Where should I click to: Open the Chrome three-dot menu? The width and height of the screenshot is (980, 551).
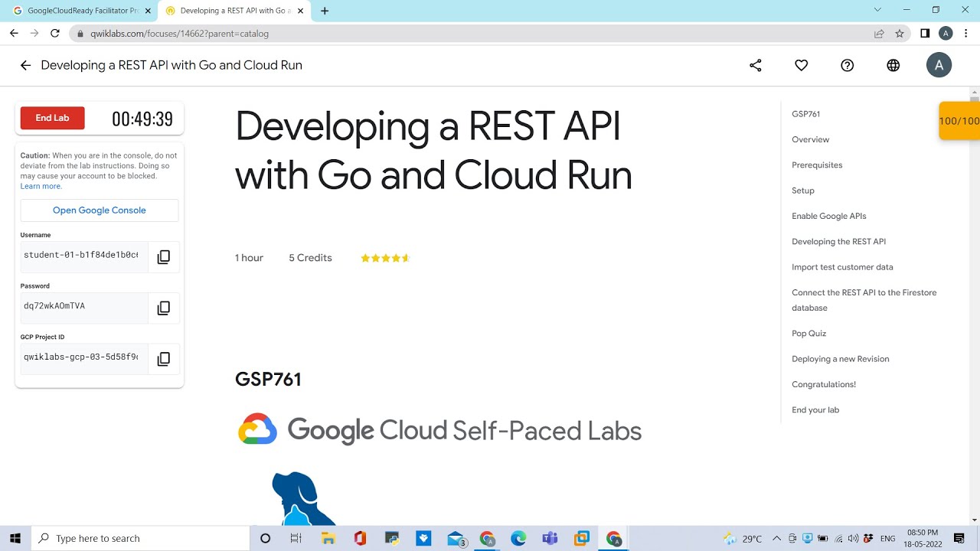(965, 34)
